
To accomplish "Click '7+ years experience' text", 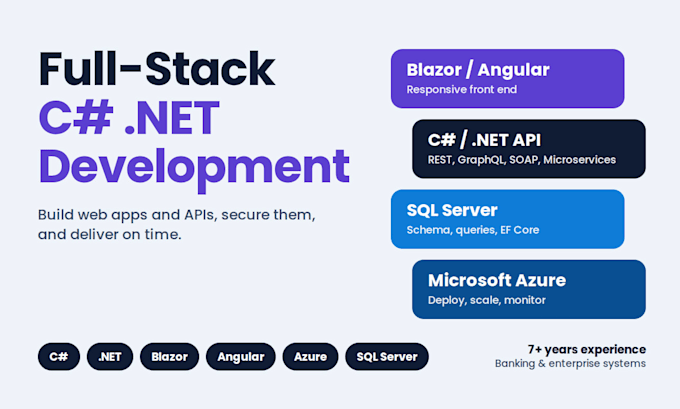I will pos(587,349).
